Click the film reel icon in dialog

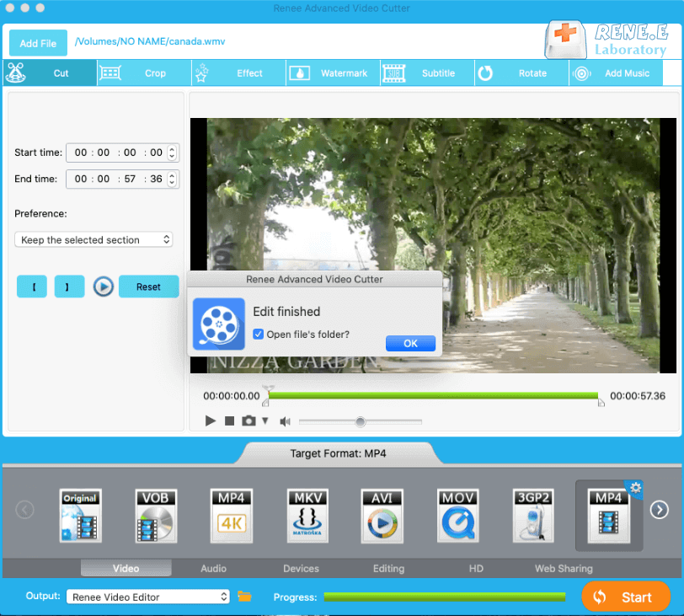pos(218,324)
